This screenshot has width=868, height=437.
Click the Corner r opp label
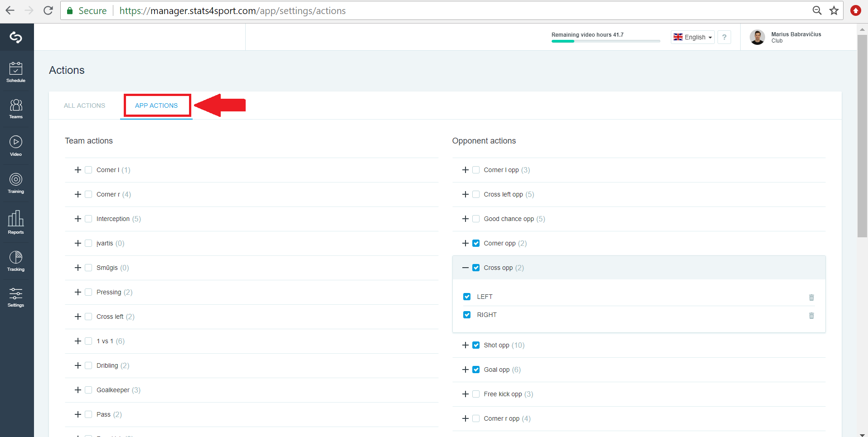pos(501,418)
